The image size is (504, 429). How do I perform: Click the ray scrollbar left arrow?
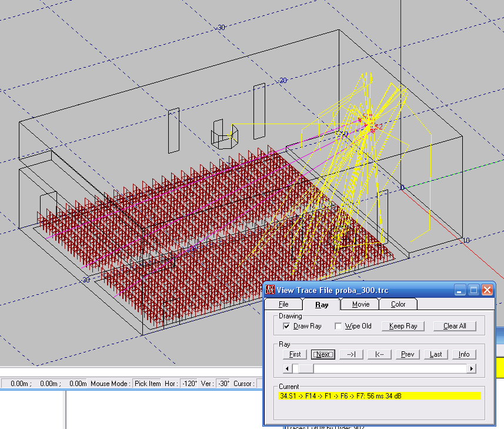pos(287,368)
